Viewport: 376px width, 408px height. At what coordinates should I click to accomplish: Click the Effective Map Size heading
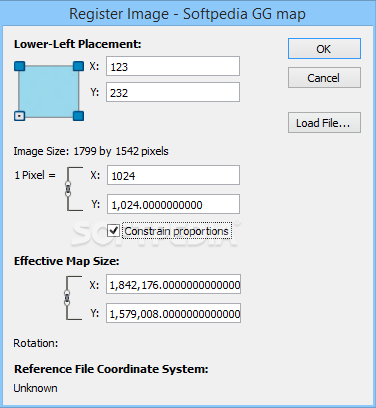coord(66,261)
